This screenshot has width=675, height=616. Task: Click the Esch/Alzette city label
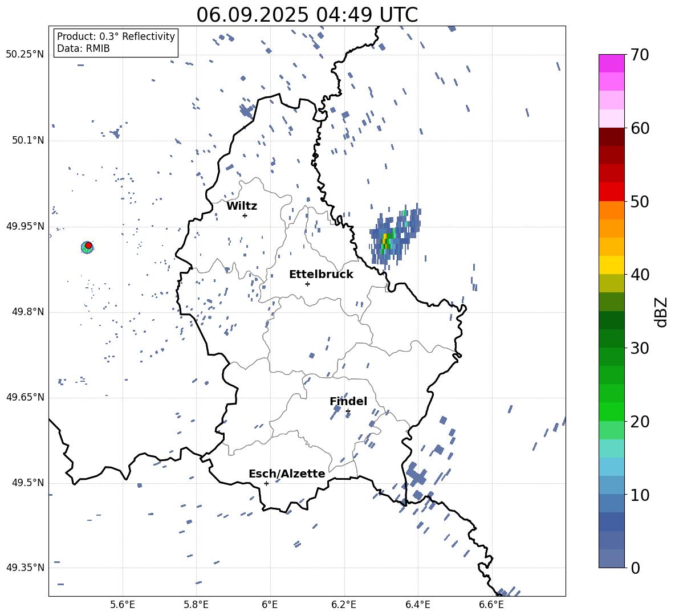tap(287, 474)
